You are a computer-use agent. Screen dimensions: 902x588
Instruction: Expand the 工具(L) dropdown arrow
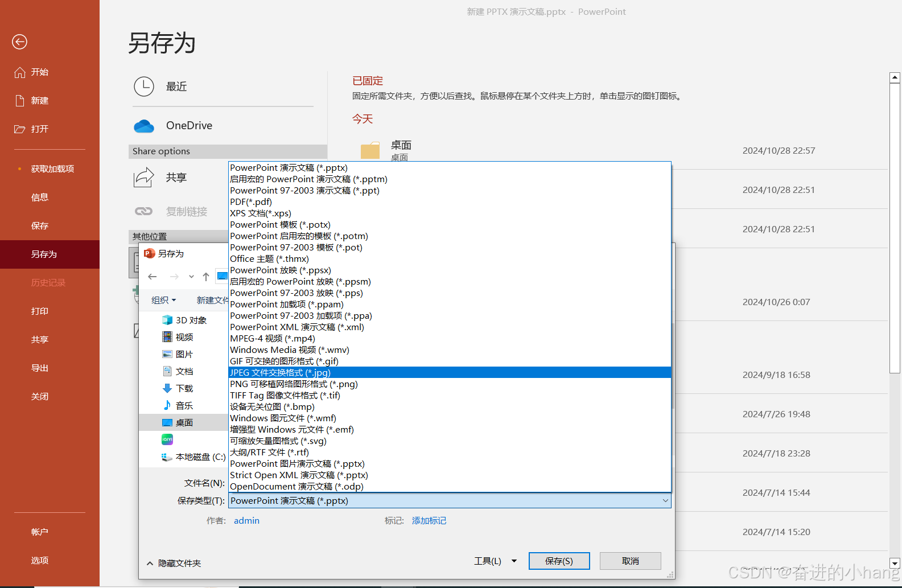click(x=514, y=561)
